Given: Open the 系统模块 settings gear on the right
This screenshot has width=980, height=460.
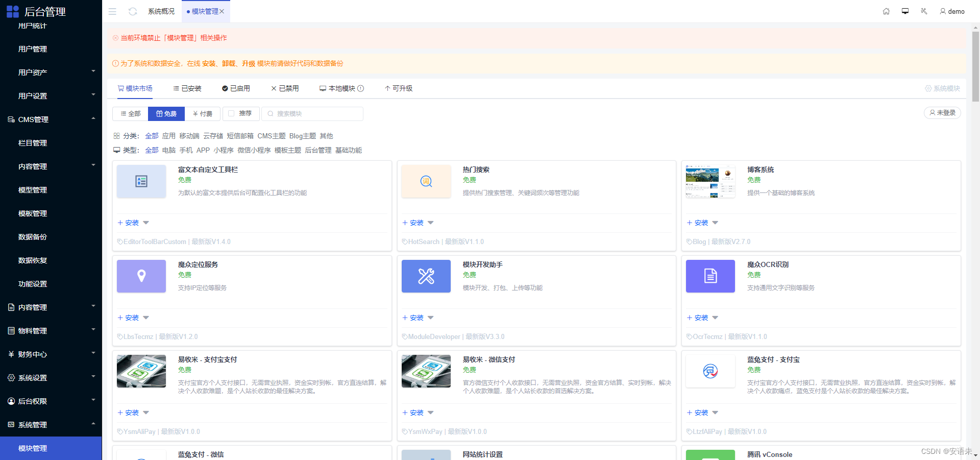Looking at the screenshot, I should [x=942, y=88].
